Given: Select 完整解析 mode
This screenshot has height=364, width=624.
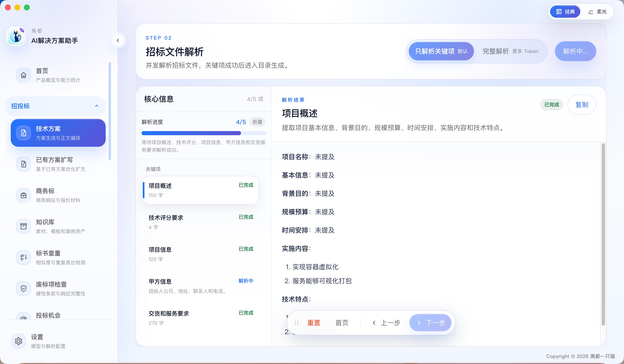Looking at the screenshot, I should 510,51.
